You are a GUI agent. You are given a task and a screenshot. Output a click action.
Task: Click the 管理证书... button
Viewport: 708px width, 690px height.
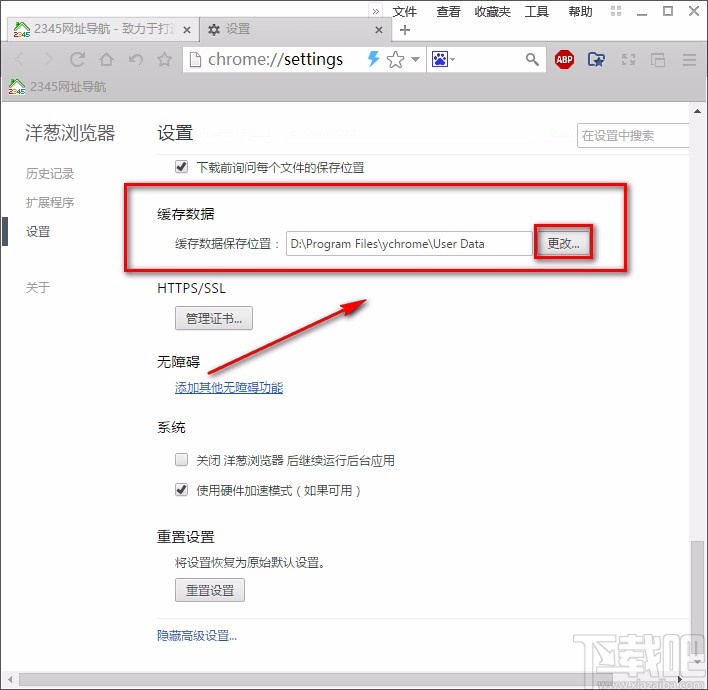click(x=214, y=318)
